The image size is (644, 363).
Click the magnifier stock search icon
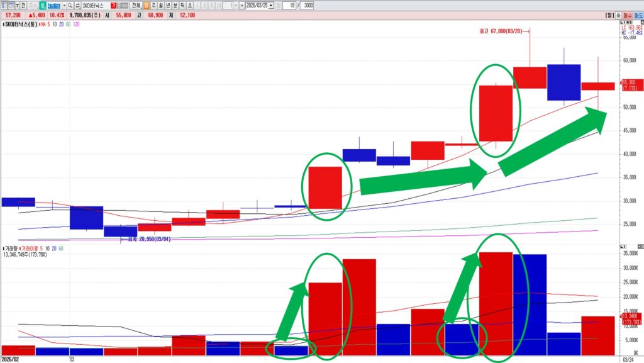coord(70,5)
